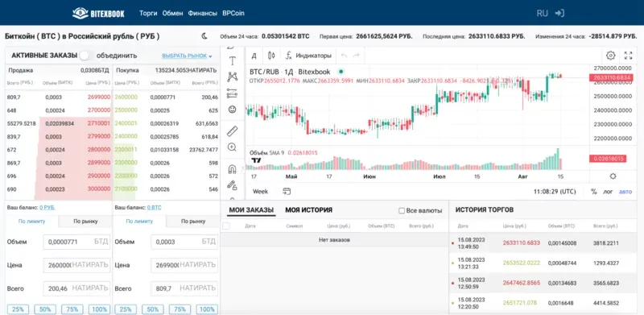Click the Объем field showing 0,0000771
The width and height of the screenshot is (644, 315).
76,242
